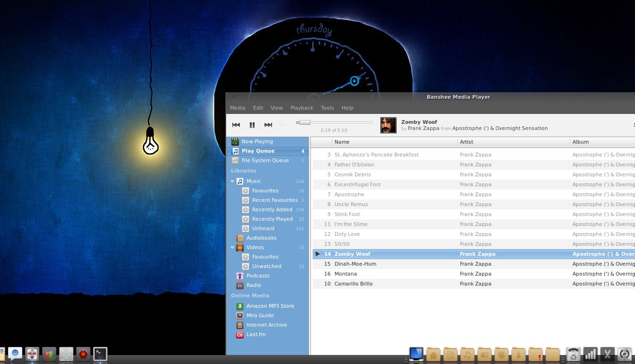Open the Miro Guide icon
The image size is (635, 364).
pos(240,315)
